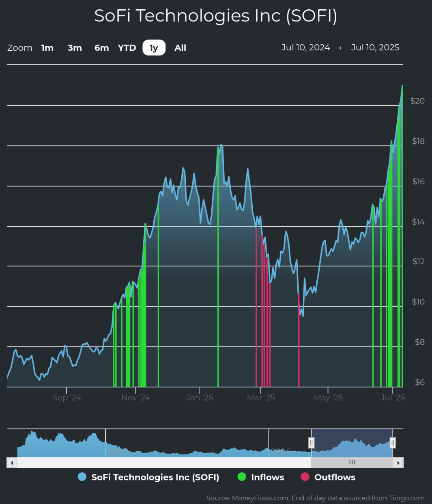Click the blue SoFi Technologies legend dot
The image size is (432, 504).
82,477
